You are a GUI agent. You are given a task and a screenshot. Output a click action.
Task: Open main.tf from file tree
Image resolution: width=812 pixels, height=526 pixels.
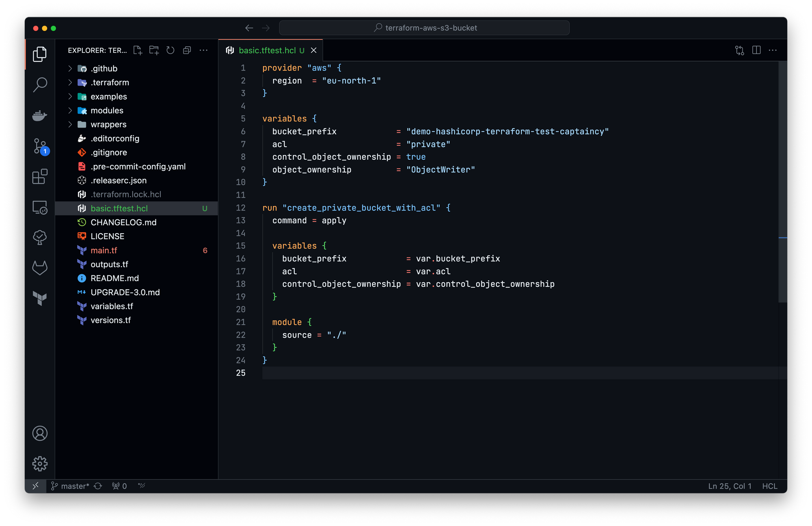(x=104, y=251)
